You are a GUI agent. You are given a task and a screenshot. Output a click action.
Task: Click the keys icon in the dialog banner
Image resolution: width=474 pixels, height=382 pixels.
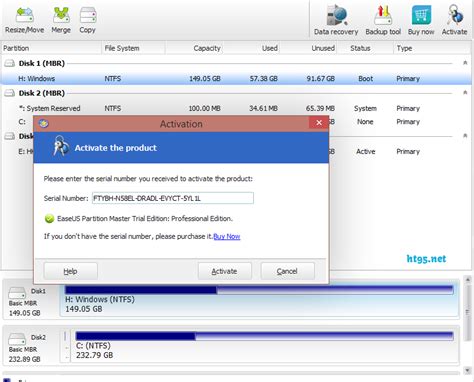[60, 146]
